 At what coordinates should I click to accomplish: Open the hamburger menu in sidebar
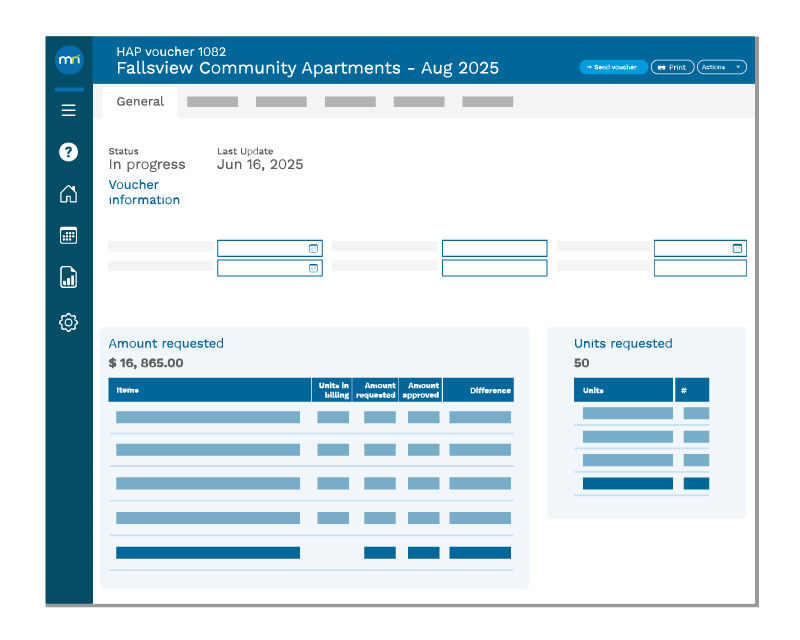pyautogui.click(x=69, y=110)
